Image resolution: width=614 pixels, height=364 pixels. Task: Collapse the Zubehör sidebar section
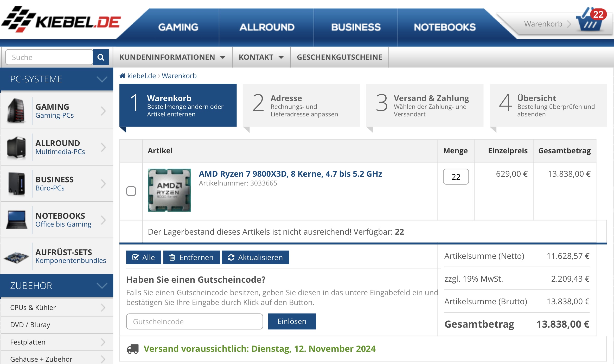tap(102, 286)
